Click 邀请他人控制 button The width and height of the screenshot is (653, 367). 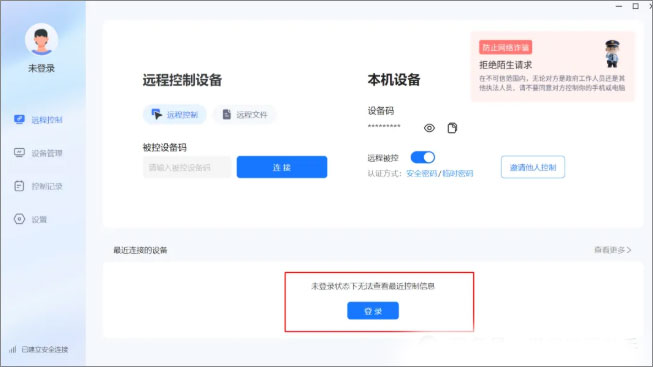[533, 167]
